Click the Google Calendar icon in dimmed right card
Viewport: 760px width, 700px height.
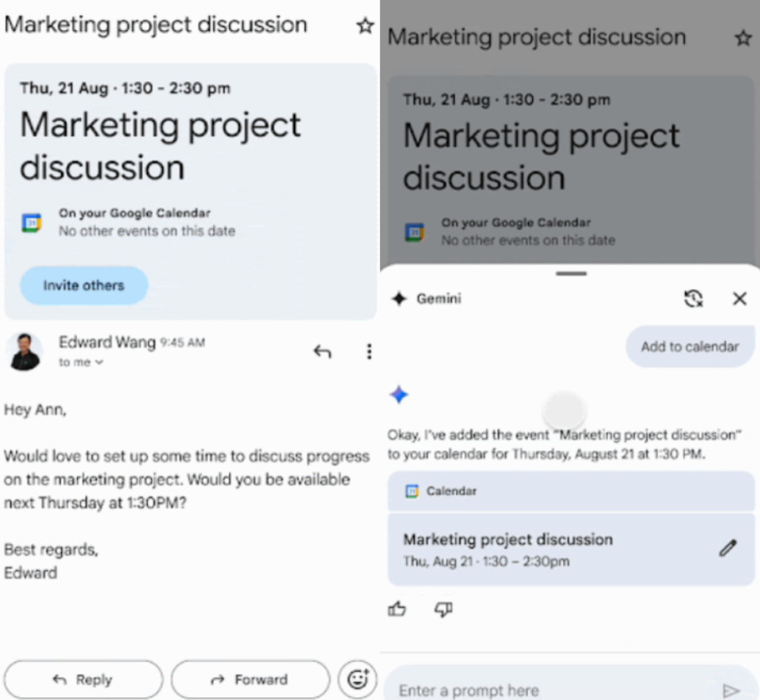415,232
